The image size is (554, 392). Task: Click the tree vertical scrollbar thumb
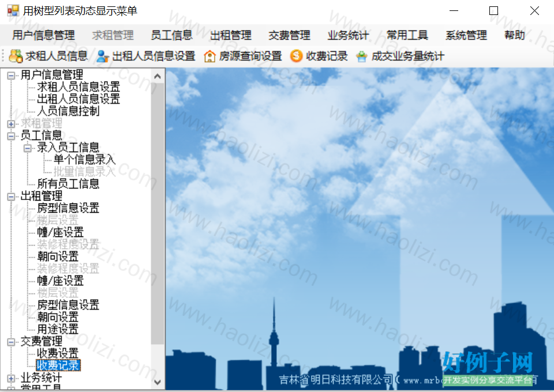click(x=158, y=213)
